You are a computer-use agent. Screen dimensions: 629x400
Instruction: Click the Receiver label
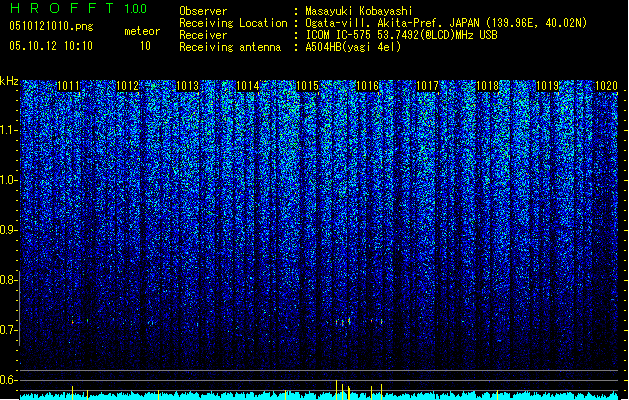(x=203, y=35)
